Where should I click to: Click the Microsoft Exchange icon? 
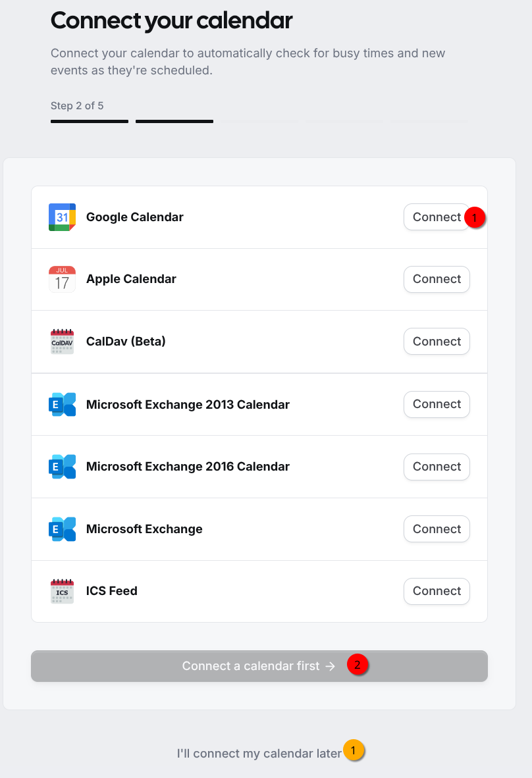point(62,529)
